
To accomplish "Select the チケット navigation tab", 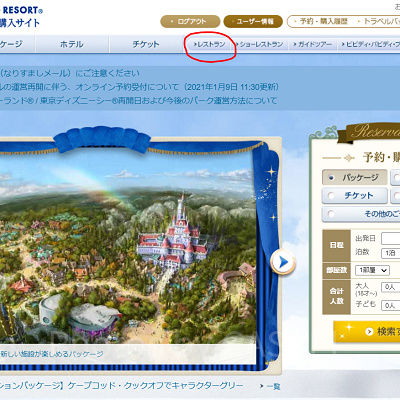I will 146,44.
